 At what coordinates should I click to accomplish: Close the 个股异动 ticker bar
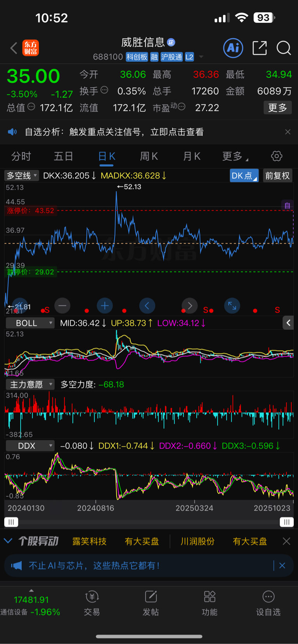(286, 541)
